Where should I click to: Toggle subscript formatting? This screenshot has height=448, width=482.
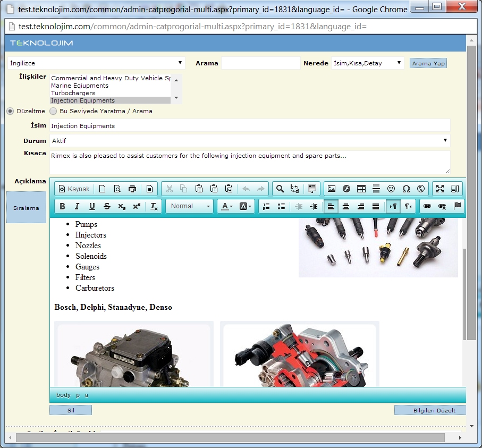coord(122,206)
